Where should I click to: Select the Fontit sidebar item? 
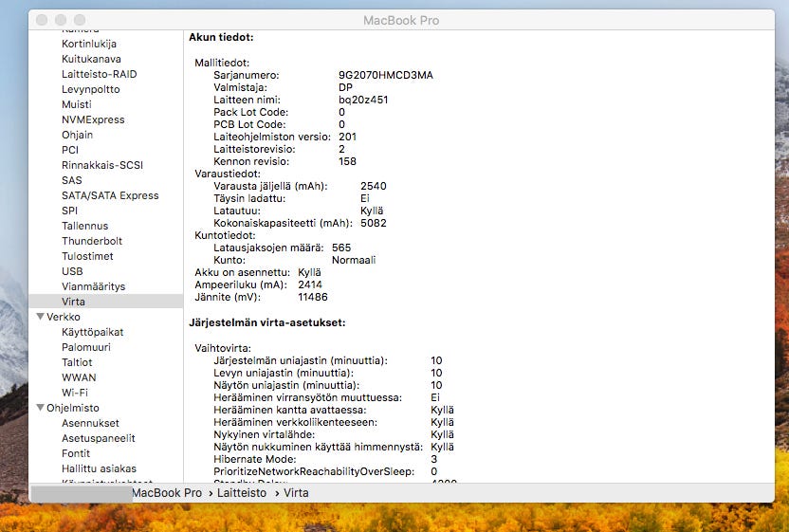[76, 453]
